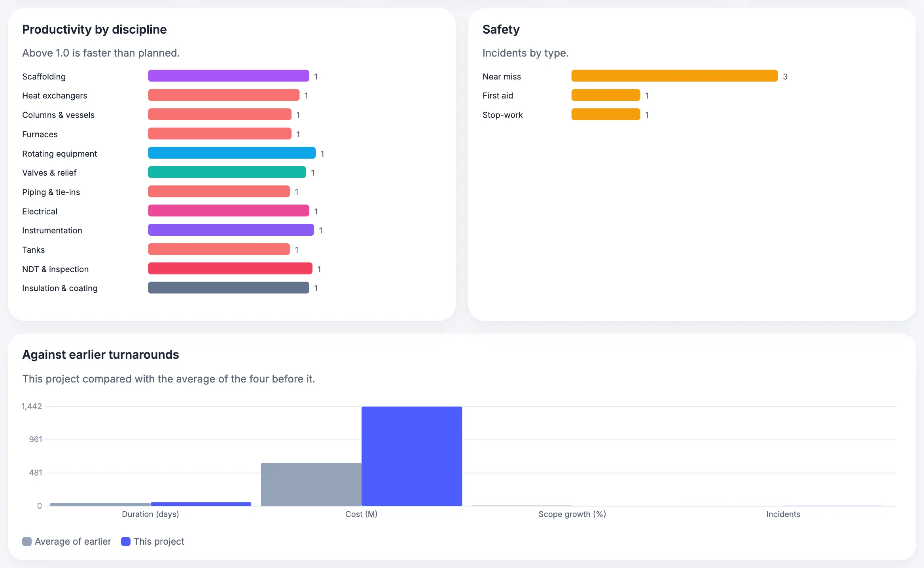Click the 'Heat exchangers' row label
The height and width of the screenshot is (568, 924).
[x=55, y=95]
